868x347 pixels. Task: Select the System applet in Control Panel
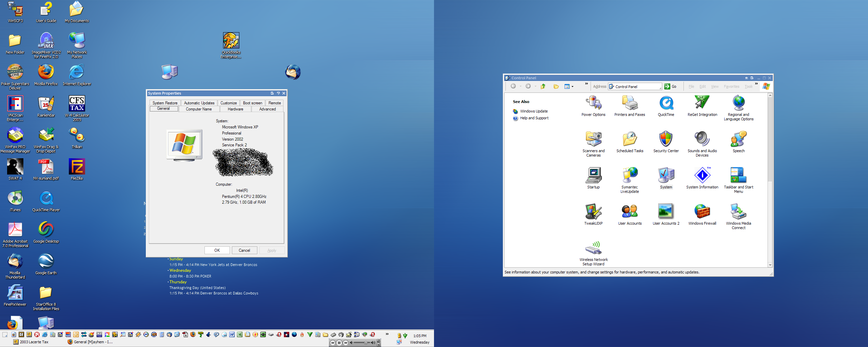666,179
